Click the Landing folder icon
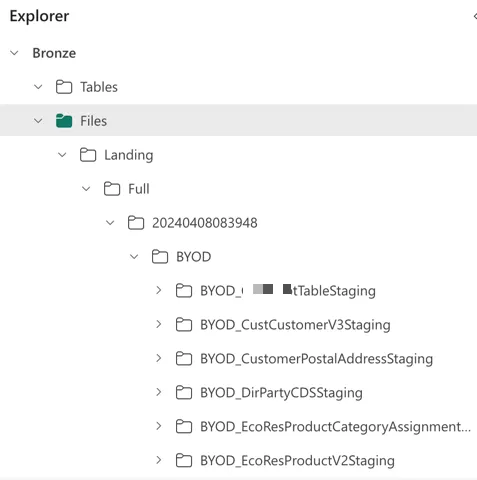This screenshot has width=477, height=480. point(88,155)
